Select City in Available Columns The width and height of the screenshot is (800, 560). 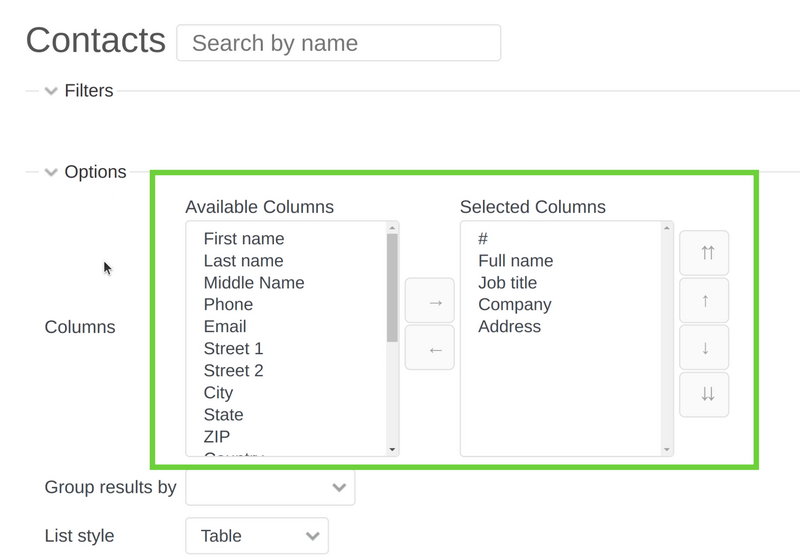point(218,392)
